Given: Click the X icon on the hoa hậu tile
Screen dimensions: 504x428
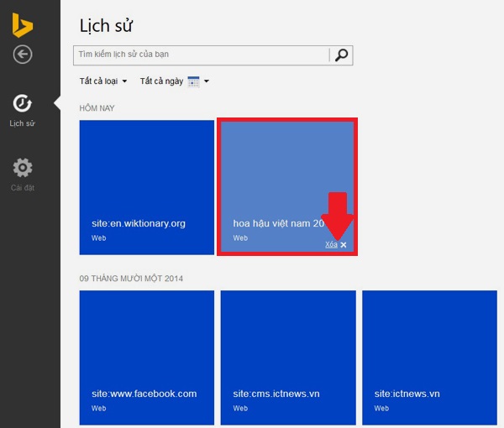Looking at the screenshot, I should pyautogui.click(x=344, y=244).
